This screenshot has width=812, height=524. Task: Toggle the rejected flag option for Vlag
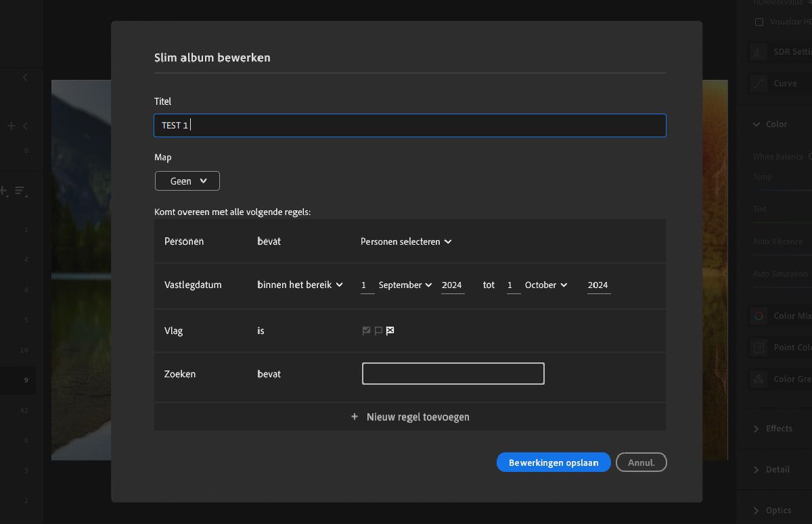click(x=389, y=331)
